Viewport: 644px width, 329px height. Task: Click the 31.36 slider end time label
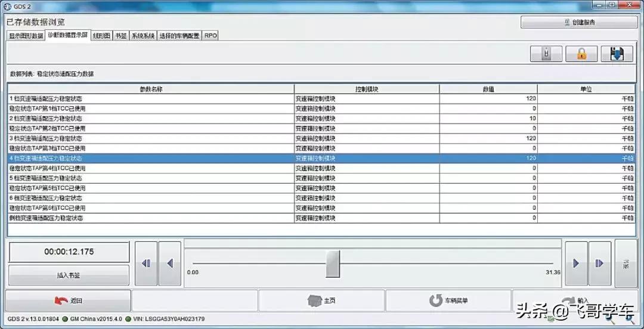click(x=553, y=272)
